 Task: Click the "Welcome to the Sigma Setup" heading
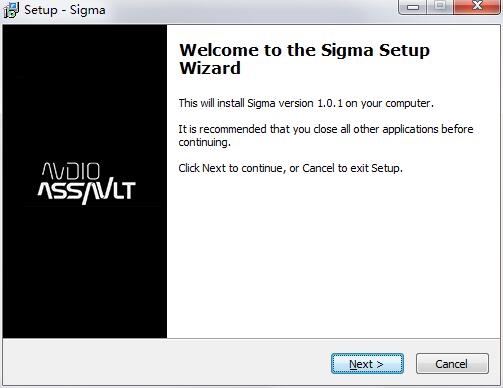(304, 50)
